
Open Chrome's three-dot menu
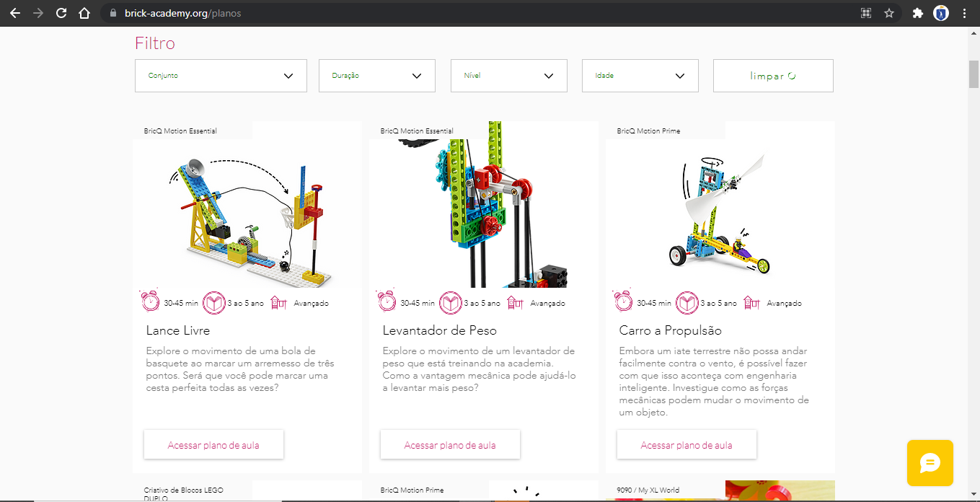[964, 13]
